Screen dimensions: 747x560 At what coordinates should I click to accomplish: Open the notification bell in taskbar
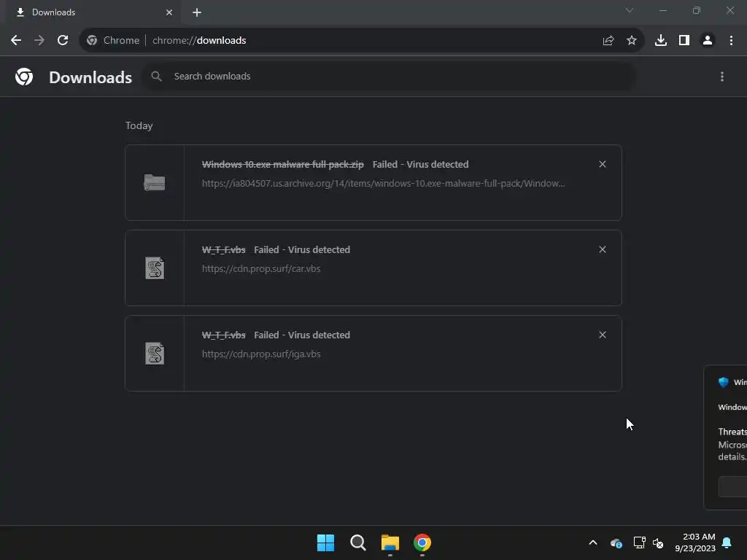[x=727, y=542]
